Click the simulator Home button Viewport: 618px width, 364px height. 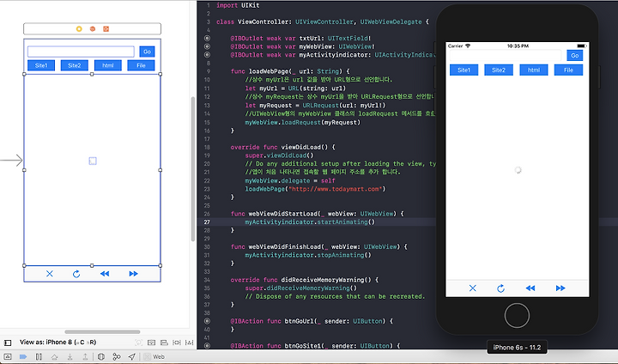click(x=517, y=315)
